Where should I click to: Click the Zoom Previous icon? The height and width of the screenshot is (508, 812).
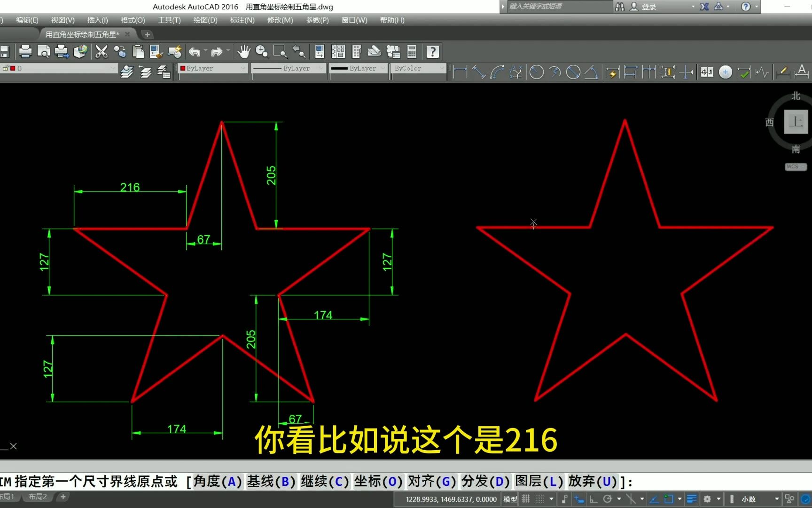click(x=298, y=51)
